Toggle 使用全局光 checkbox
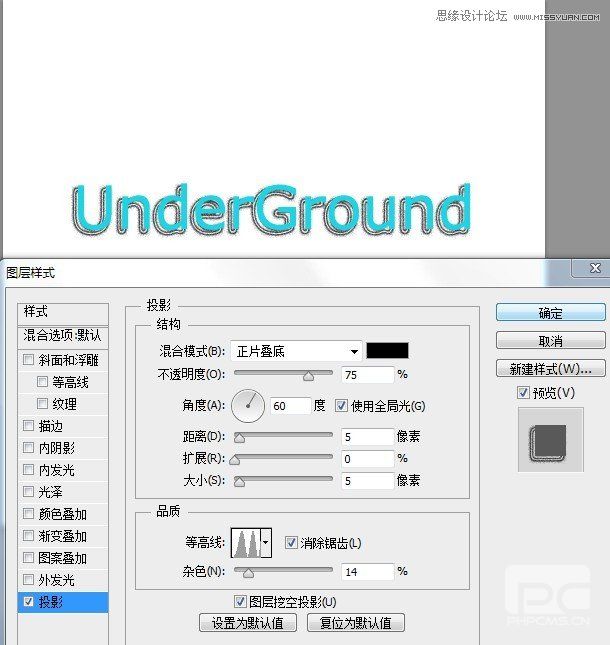Image resolution: width=610 pixels, height=645 pixels. (x=341, y=406)
